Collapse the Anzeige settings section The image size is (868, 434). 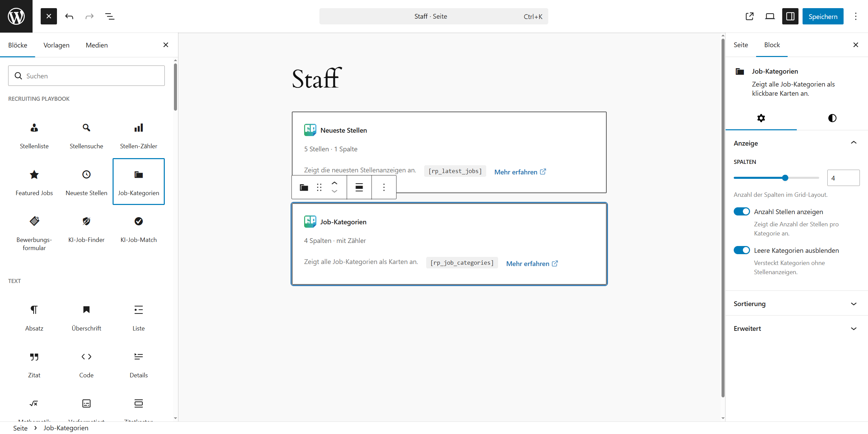(x=854, y=143)
